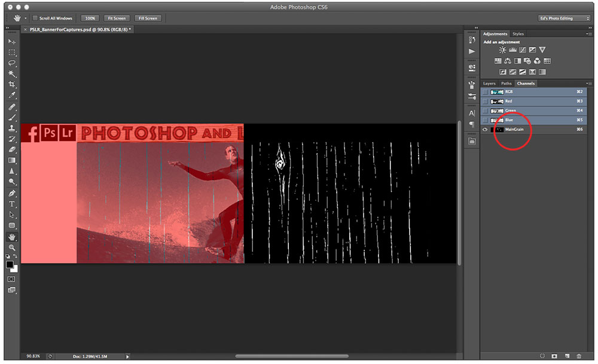Add an Exposure adjustment
598x364 pixels.
[532, 50]
